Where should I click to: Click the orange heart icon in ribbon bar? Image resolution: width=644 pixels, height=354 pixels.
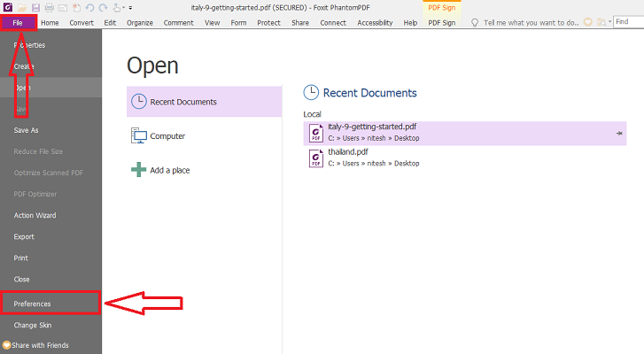click(x=588, y=22)
